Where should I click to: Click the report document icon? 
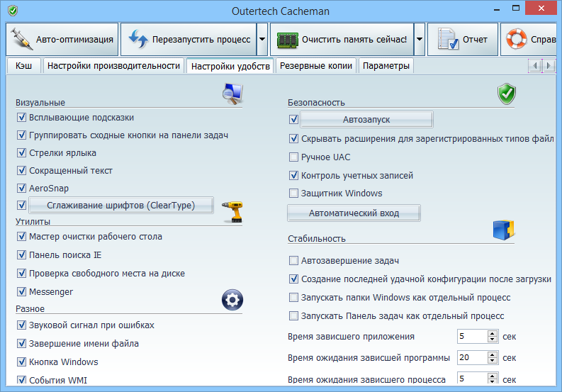pos(448,40)
